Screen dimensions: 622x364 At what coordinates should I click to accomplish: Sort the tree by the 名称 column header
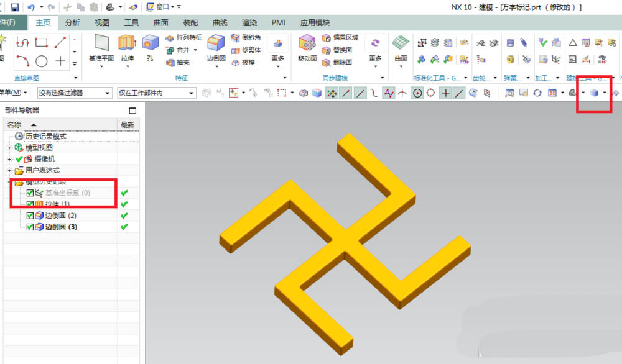[x=61, y=125]
